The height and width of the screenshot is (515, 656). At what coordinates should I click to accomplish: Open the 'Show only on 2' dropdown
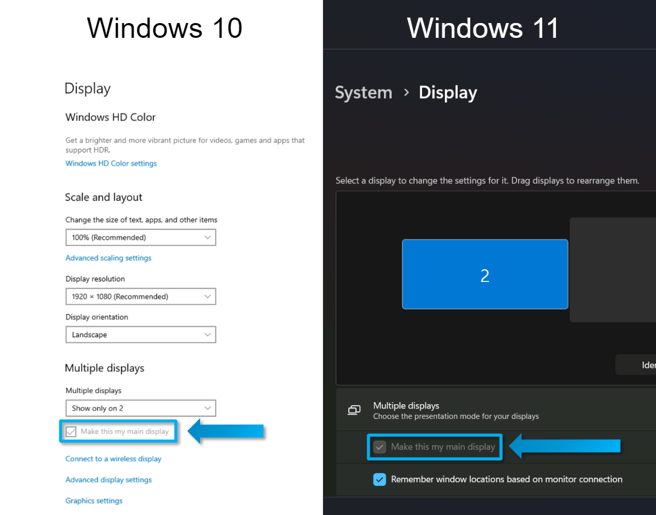(x=140, y=408)
